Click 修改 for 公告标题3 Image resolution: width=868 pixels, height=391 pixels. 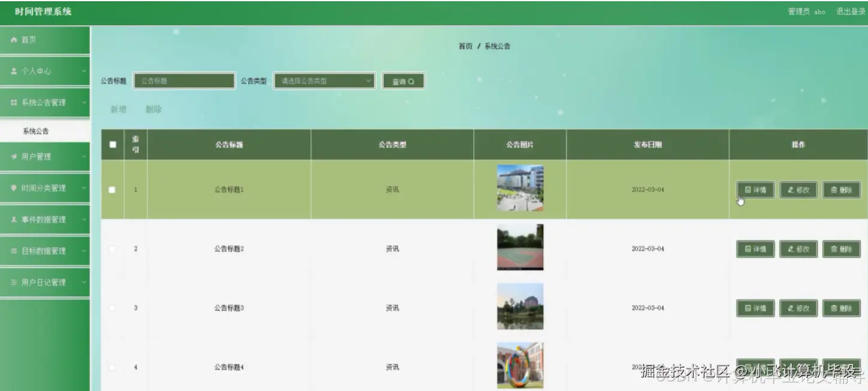tap(799, 308)
